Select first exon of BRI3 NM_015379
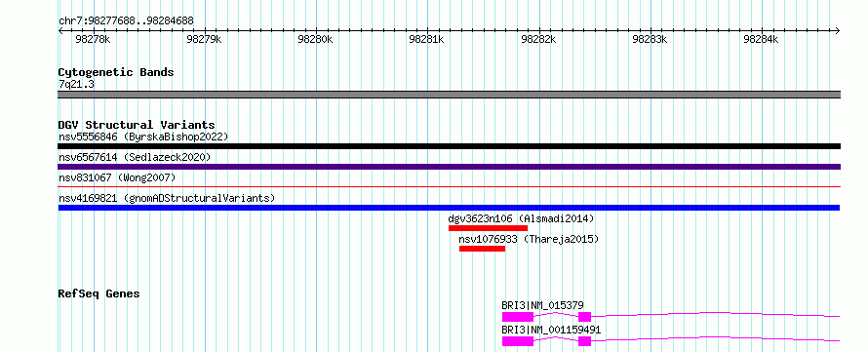The height and width of the screenshot is (352, 868). pyautogui.click(x=518, y=317)
